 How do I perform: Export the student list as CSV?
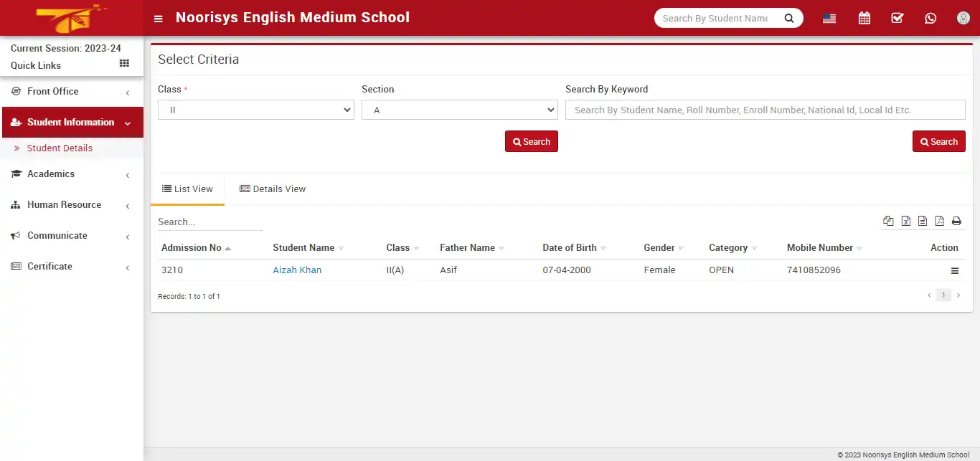coord(923,221)
